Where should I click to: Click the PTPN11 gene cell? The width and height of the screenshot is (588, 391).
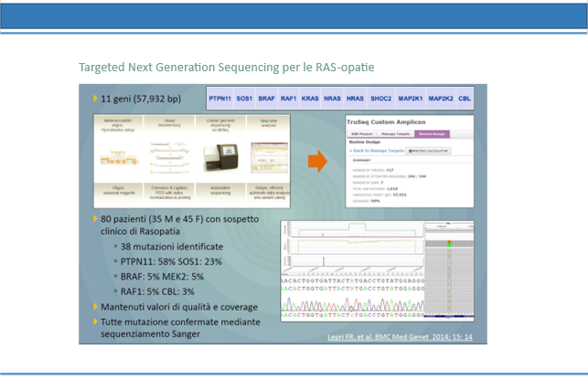[x=219, y=99]
